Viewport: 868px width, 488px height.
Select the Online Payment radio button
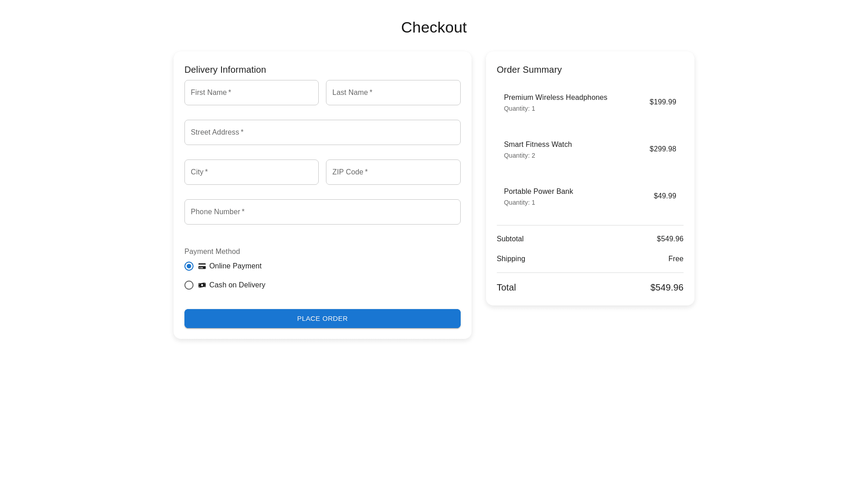tap(189, 266)
